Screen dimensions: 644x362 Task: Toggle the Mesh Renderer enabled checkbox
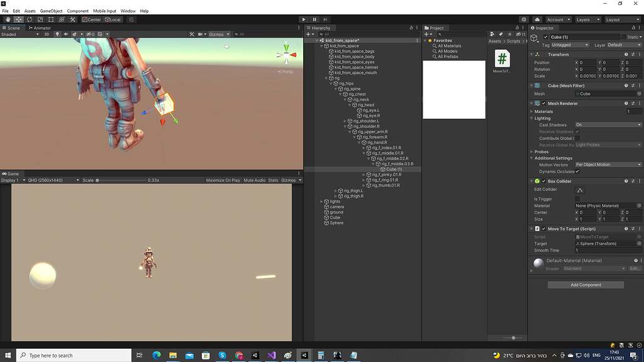[x=542, y=103]
